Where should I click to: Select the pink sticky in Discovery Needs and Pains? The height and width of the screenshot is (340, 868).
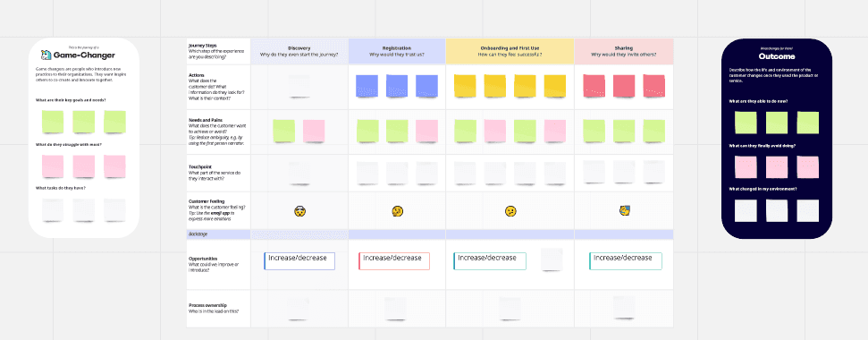click(314, 131)
